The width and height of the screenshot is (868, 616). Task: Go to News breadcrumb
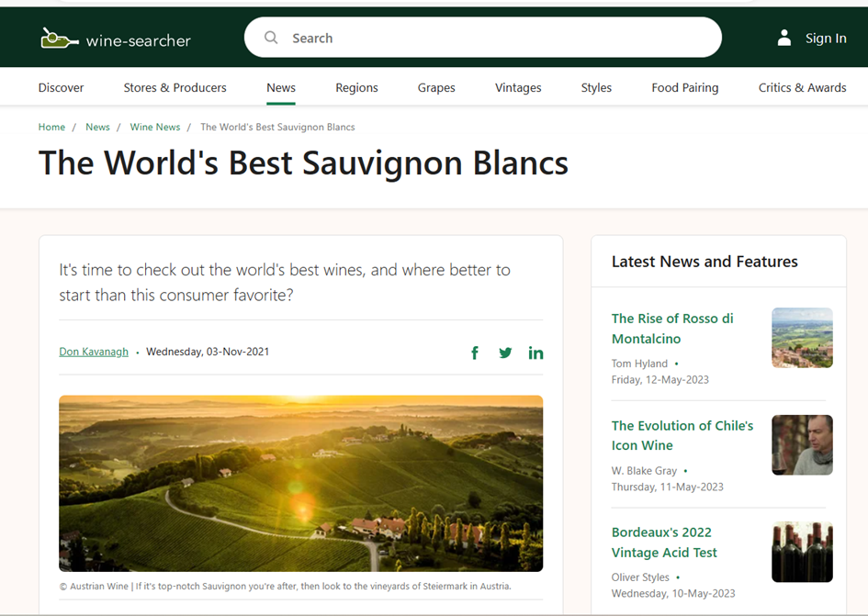(97, 127)
